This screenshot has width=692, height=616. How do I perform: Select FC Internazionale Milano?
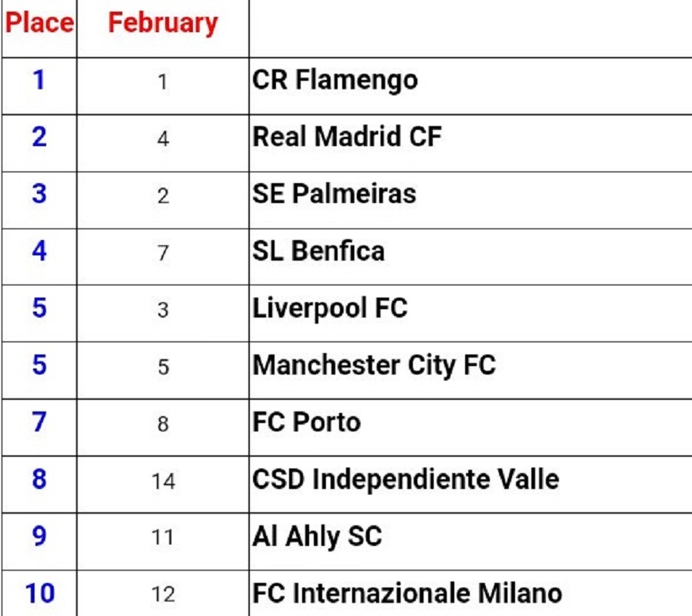(407, 594)
